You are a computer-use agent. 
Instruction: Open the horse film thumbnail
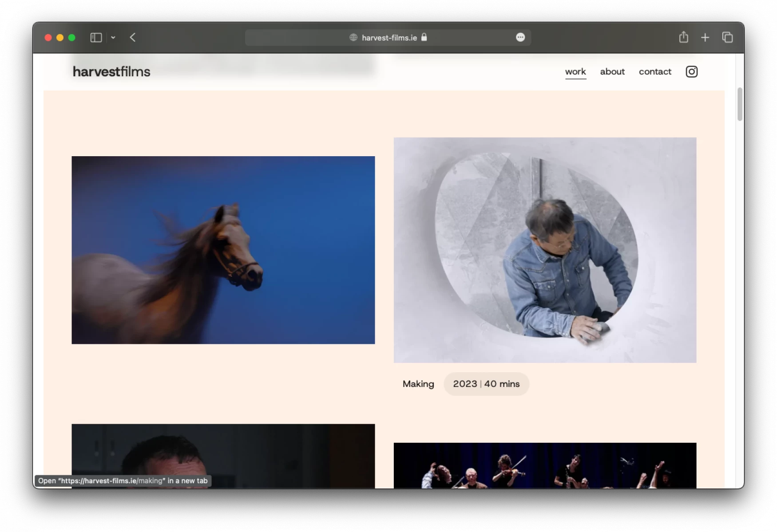click(223, 250)
